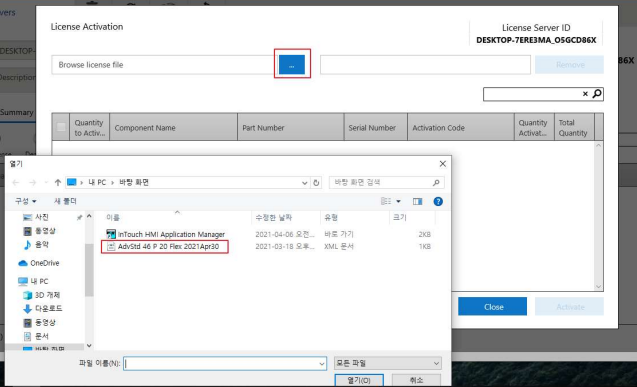The image size is (637, 387).
Task: Click the blue browse (...) license file button
Action: click(x=292, y=65)
